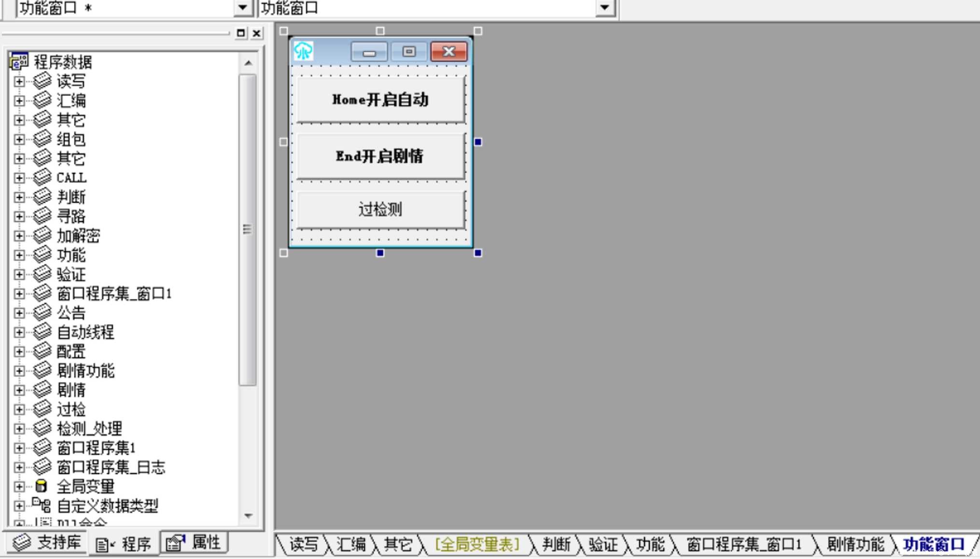Open the right 功能窗口 combo dropdown
This screenshot has height=559, width=980.
click(604, 7)
